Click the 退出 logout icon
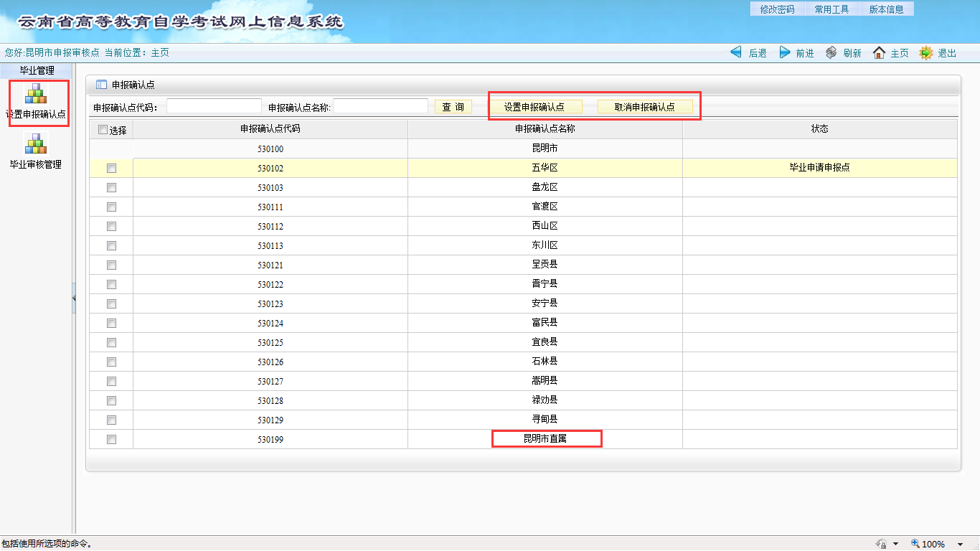 (926, 52)
